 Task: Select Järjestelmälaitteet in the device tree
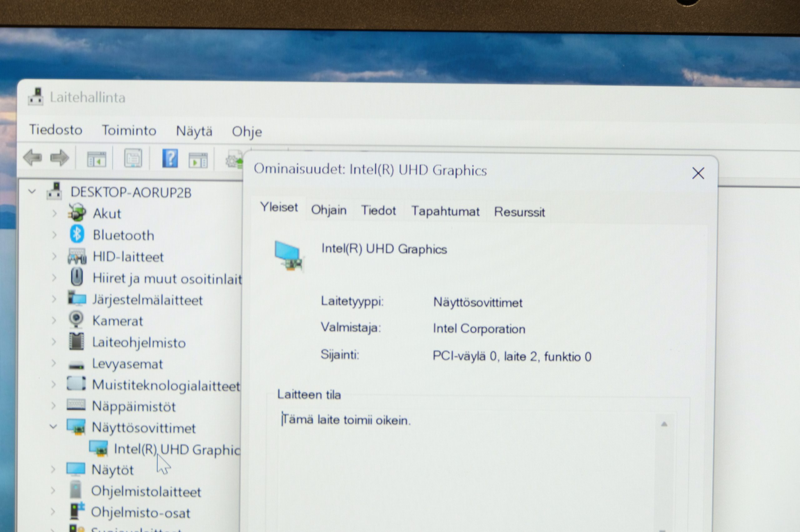click(x=147, y=300)
